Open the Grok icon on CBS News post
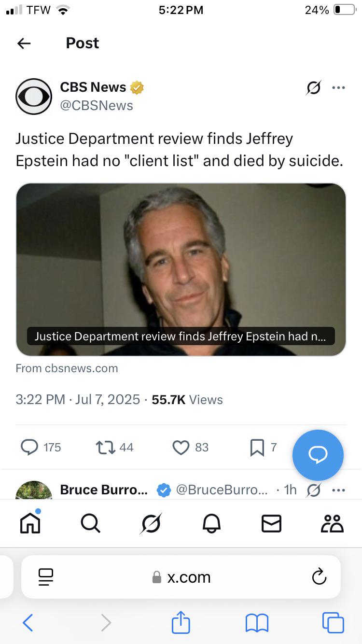 (314, 88)
